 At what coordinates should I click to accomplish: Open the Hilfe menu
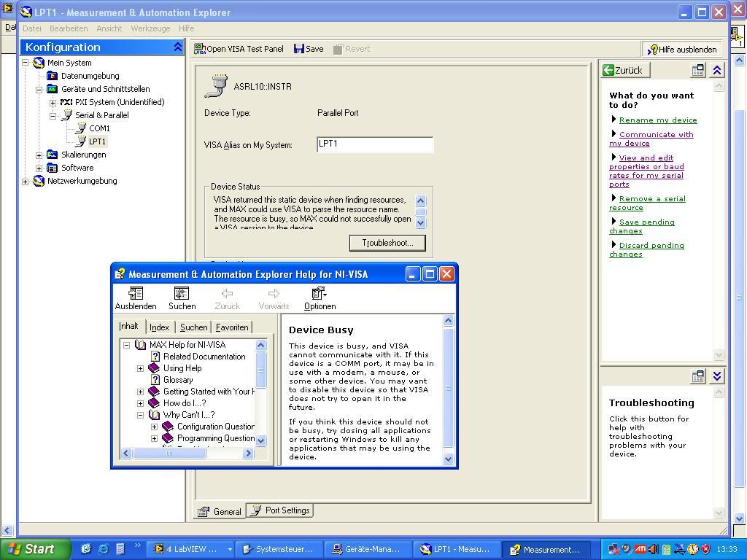186,28
